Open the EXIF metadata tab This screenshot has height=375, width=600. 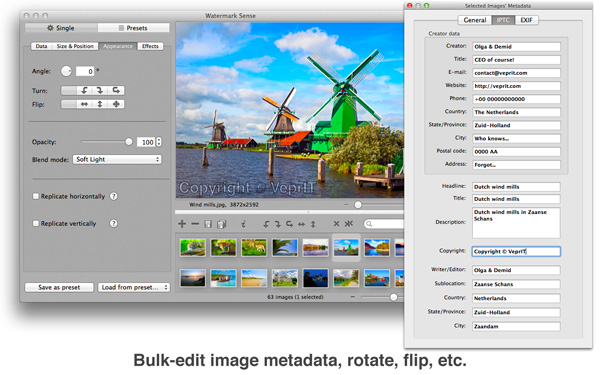[527, 20]
